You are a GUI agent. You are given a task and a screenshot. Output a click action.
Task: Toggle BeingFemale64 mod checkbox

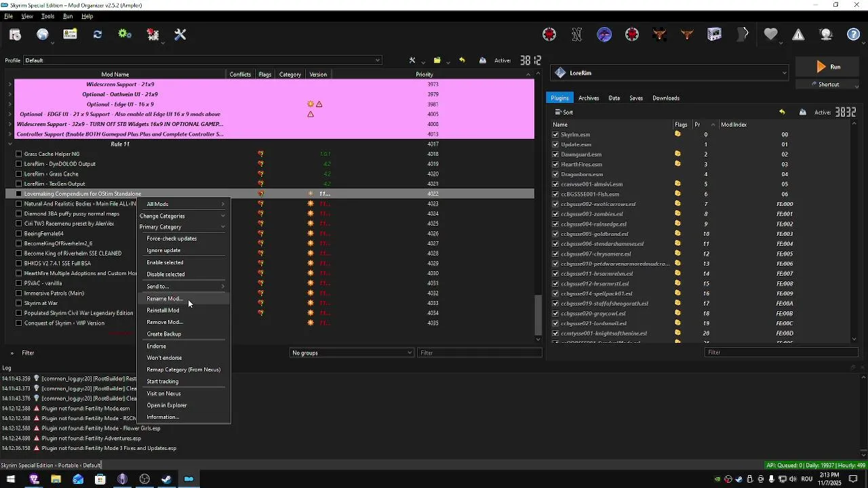point(19,234)
